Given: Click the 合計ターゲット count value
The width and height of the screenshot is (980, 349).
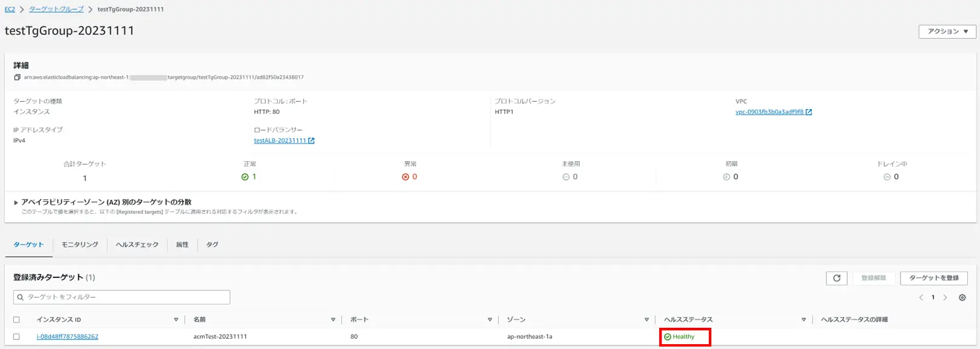Looking at the screenshot, I should click(x=85, y=178).
